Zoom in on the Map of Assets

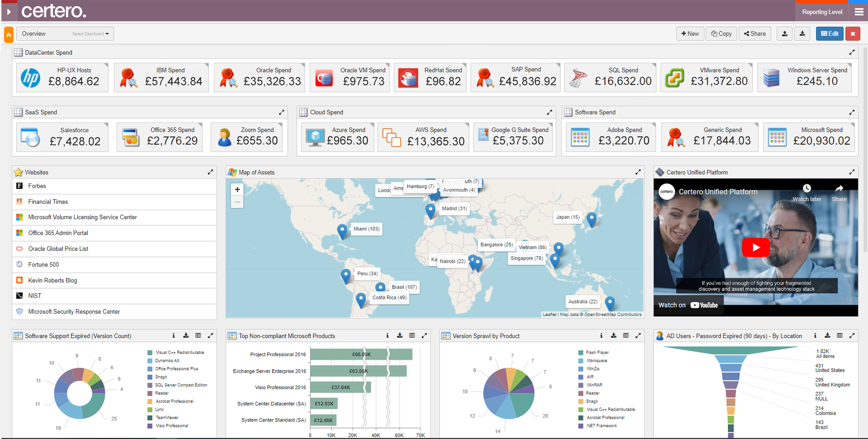point(237,189)
